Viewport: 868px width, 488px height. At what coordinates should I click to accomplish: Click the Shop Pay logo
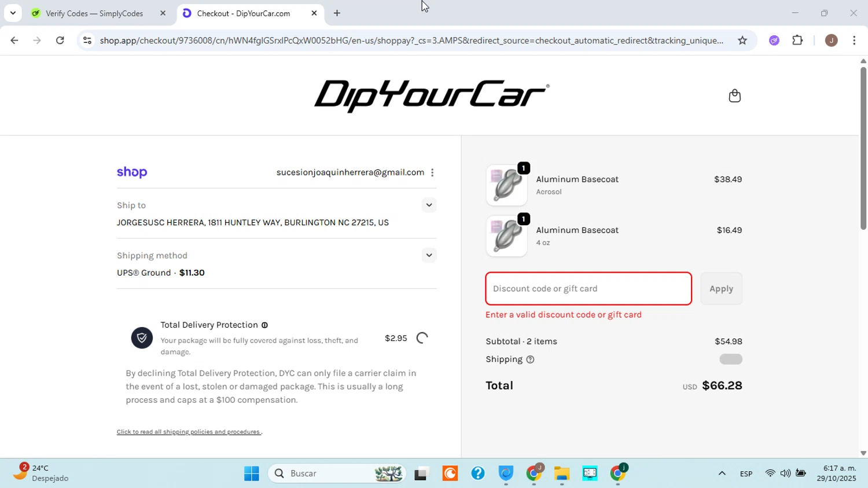(132, 172)
